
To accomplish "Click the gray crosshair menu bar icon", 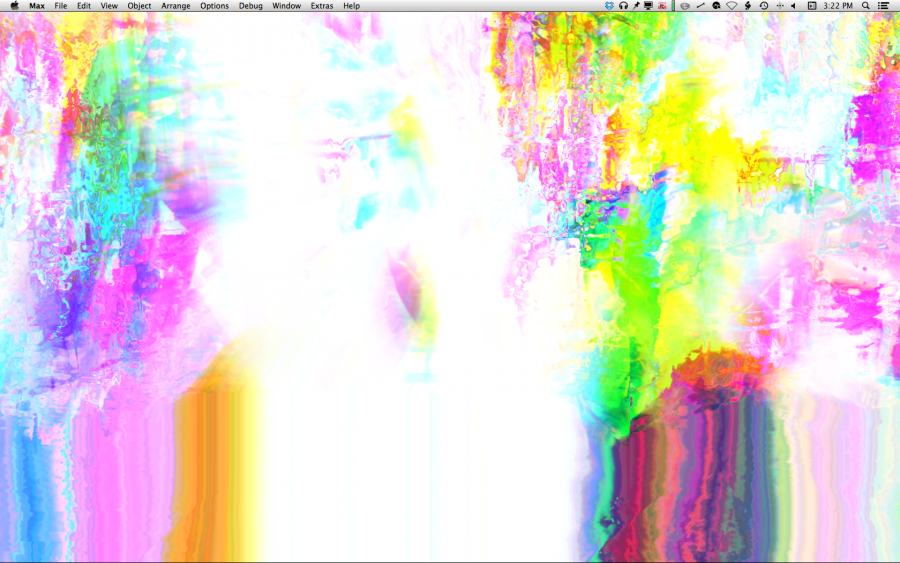I will pyautogui.click(x=780, y=6).
